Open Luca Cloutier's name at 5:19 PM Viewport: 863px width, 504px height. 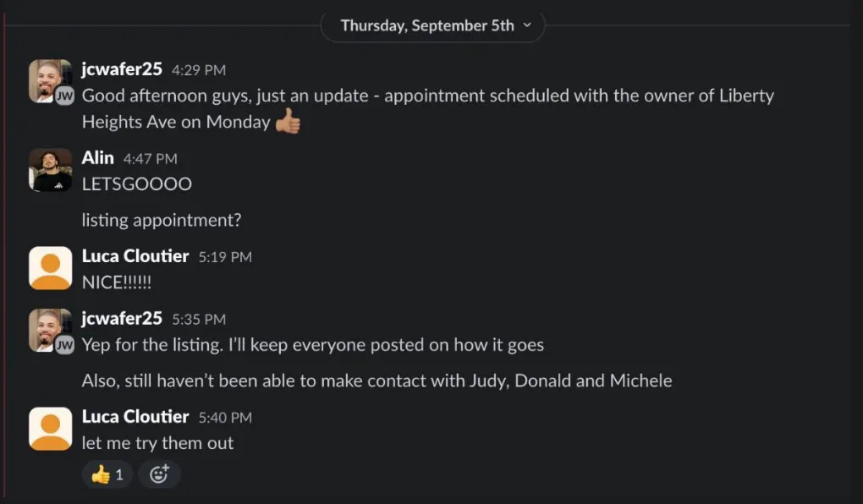tap(135, 256)
